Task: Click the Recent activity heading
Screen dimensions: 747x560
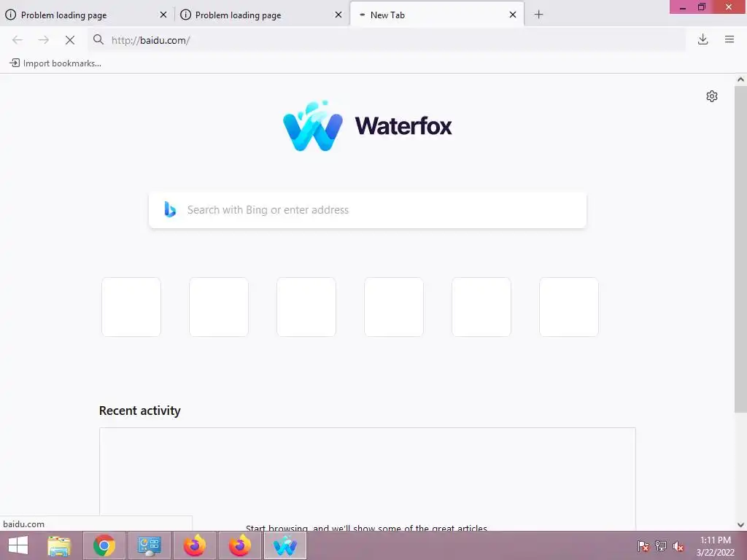Action: (139, 411)
